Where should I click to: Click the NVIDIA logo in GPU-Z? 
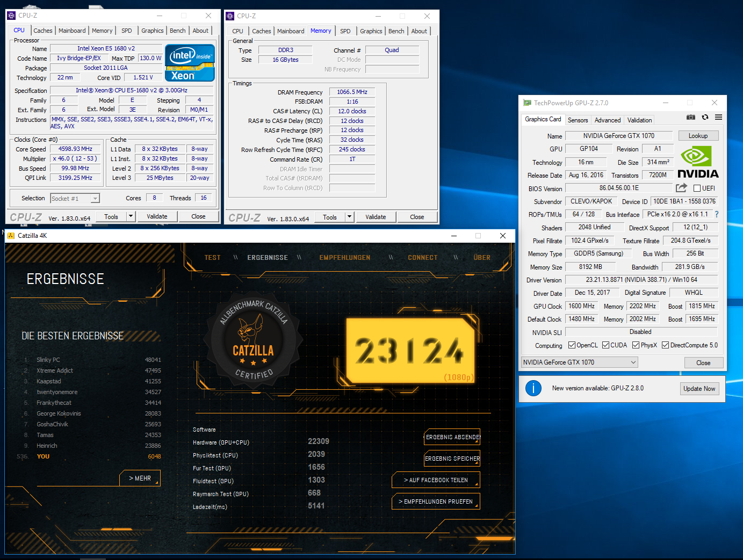[698, 162]
